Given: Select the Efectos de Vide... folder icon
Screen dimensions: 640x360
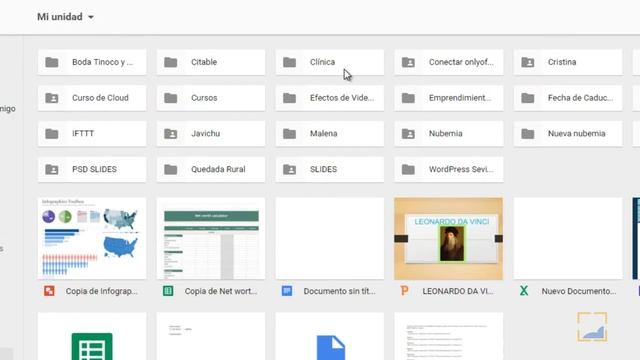Looking at the screenshot, I should click(x=289, y=98).
